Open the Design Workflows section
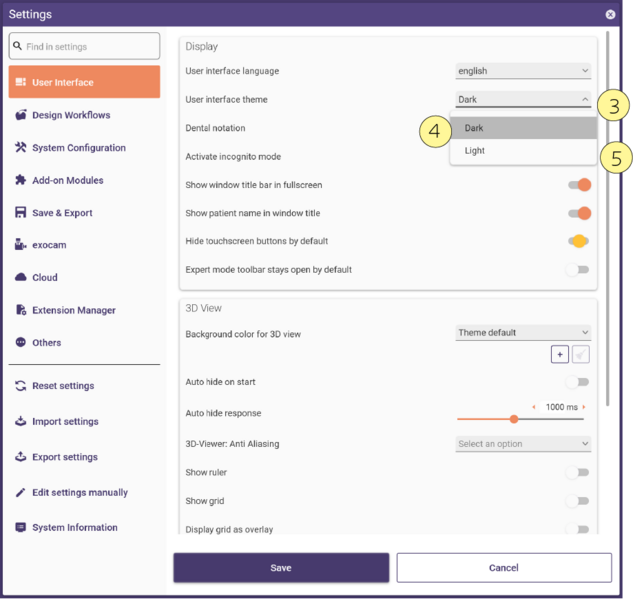This screenshot has width=633, height=599. (x=84, y=115)
